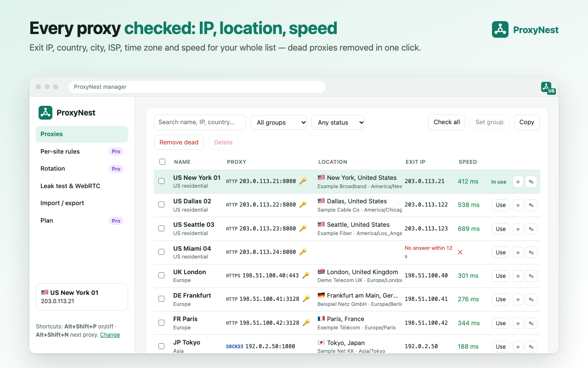Open the Proxies section in the sidebar
Viewport: 588px width, 368px height.
coord(82,134)
